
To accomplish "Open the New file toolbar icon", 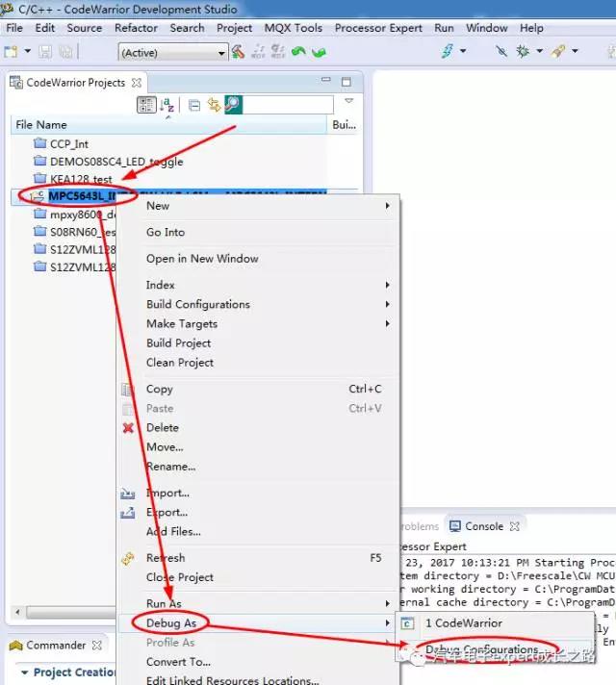I will coord(13,52).
